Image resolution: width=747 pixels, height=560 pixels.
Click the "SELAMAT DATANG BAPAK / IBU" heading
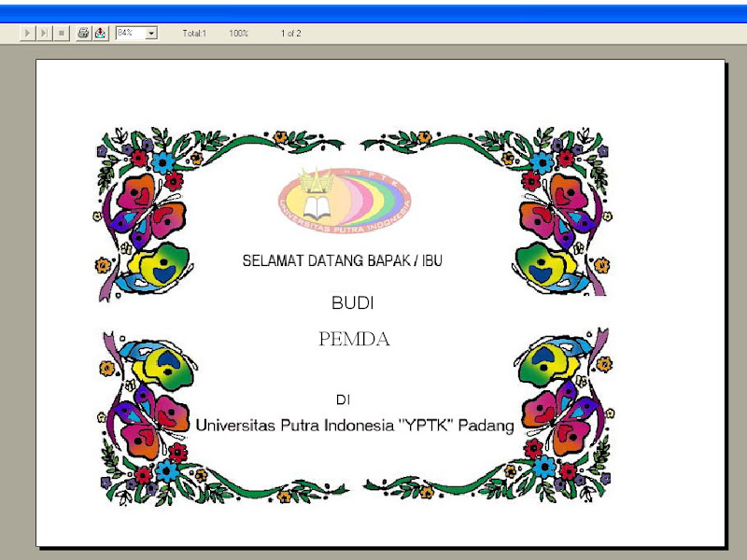tap(343, 260)
